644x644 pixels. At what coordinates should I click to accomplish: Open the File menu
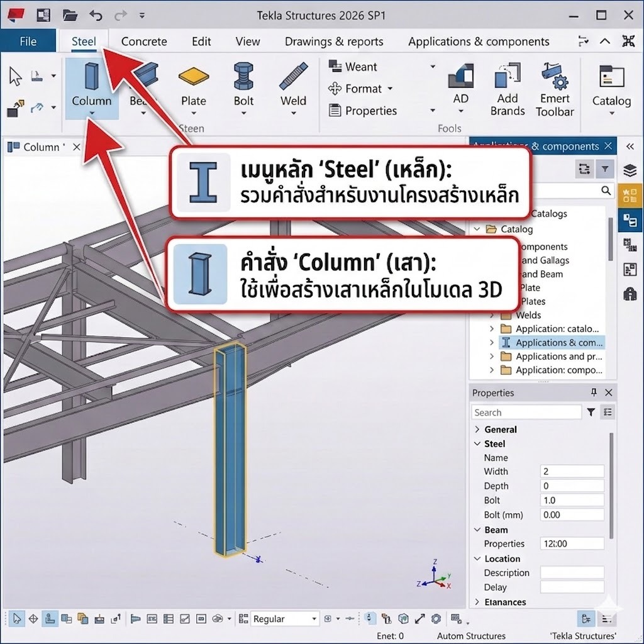28,41
